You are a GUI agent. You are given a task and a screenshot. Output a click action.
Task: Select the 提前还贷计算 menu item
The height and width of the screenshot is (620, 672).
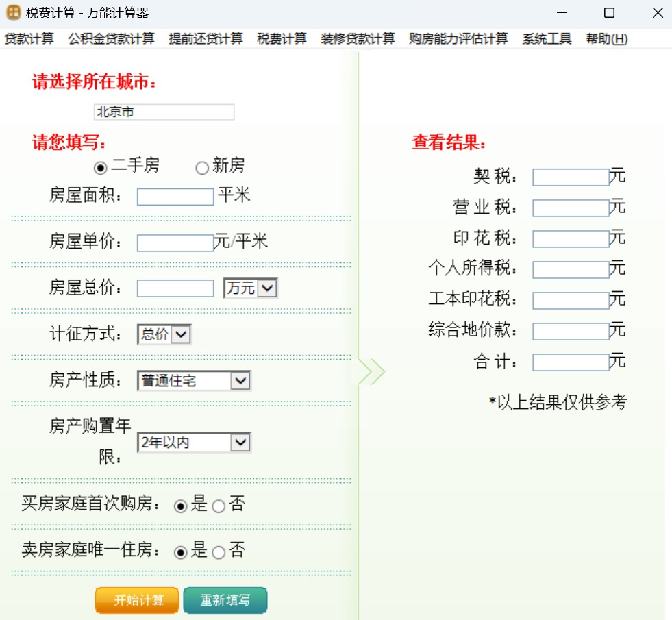[x=205, y=39]
